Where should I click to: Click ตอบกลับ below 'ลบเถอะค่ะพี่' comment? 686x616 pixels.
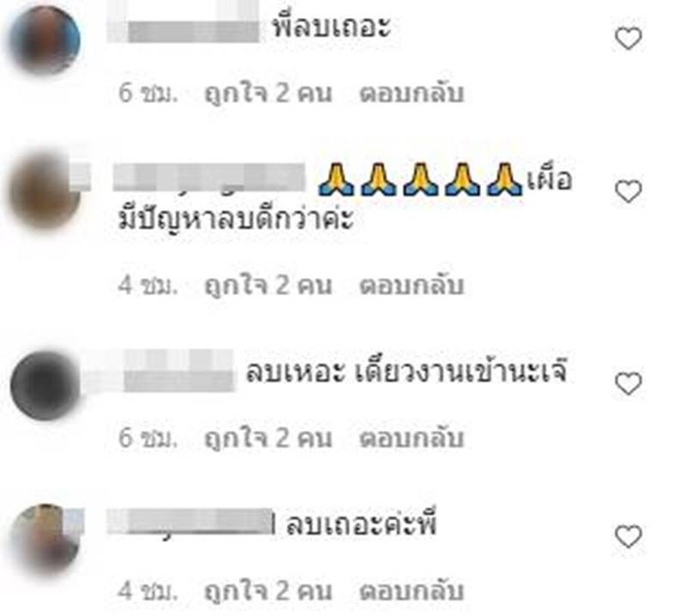click(x=412, y=590)
